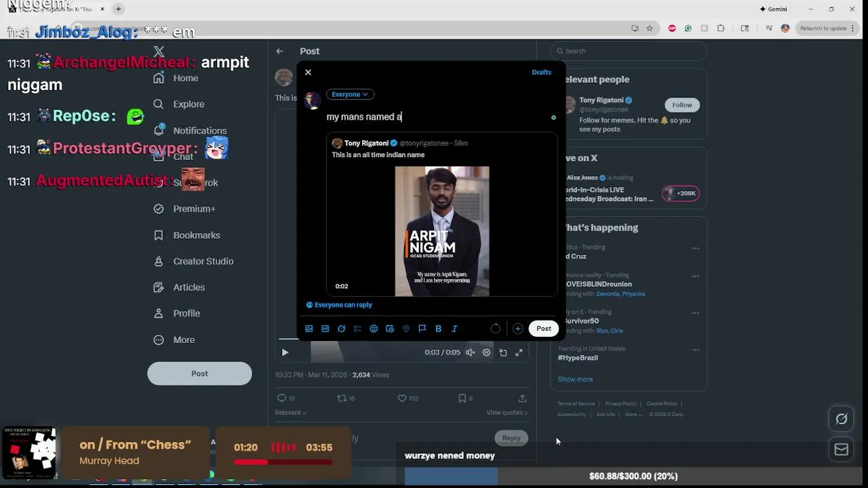Enter fullscreen on the video
The width and height of the screenshot is (868, 488).
(519, 352)
